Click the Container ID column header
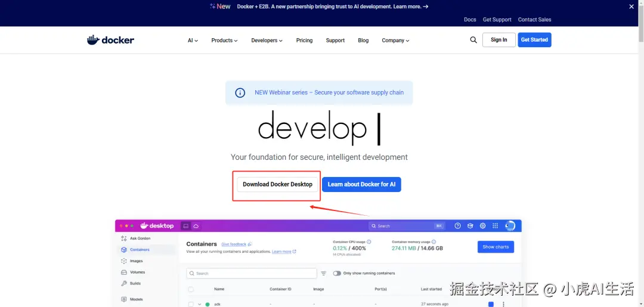This screenshot has height=307, width=644. point(280,289)
